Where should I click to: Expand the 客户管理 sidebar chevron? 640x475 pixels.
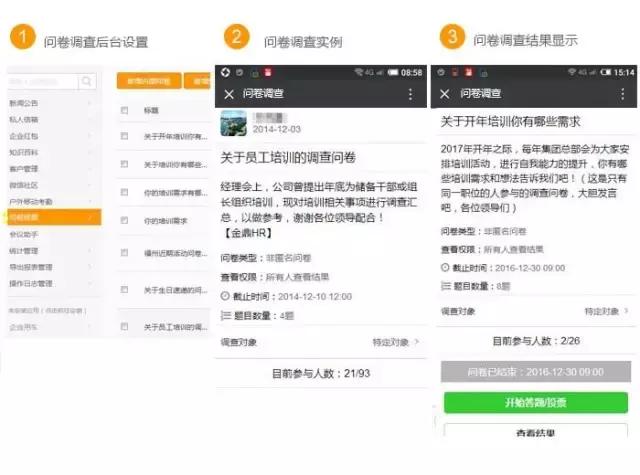point(90,169)
